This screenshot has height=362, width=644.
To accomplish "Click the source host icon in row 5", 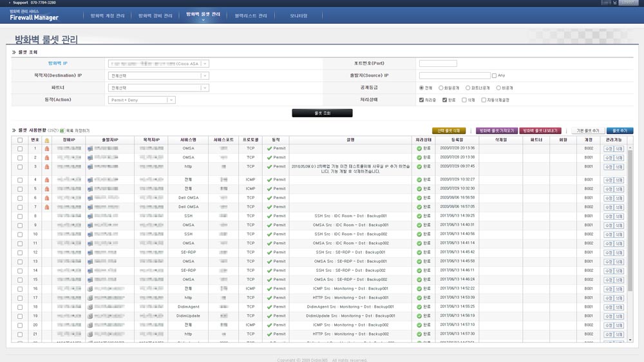I will 90,189.
